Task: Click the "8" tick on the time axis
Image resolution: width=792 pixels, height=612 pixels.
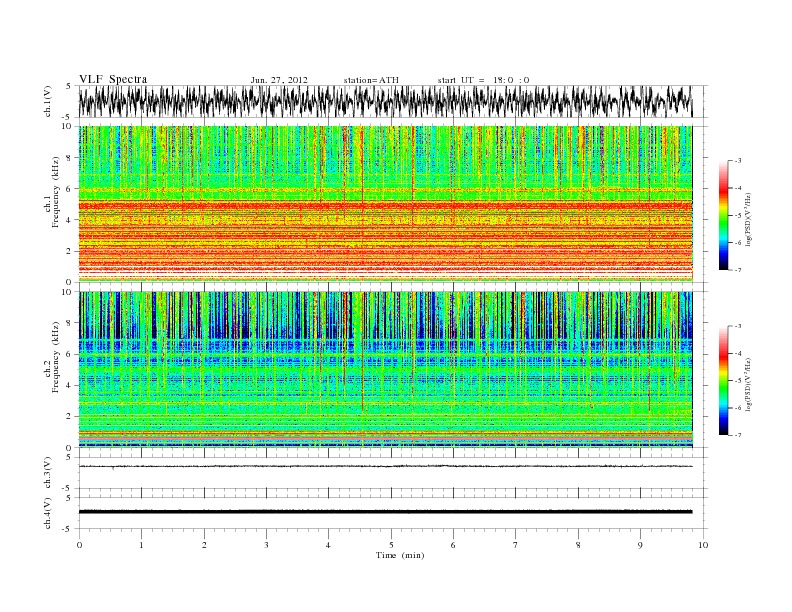Action: coord(578,545)
